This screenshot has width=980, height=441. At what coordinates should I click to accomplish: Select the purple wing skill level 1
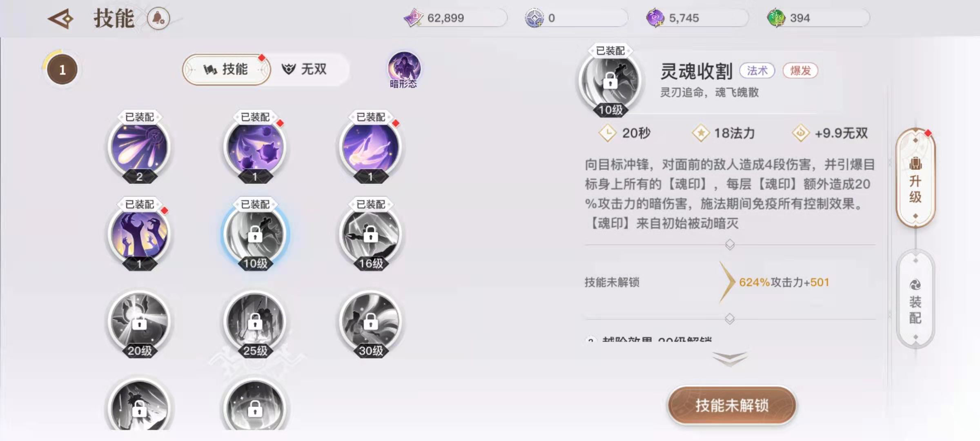(370, 147)
